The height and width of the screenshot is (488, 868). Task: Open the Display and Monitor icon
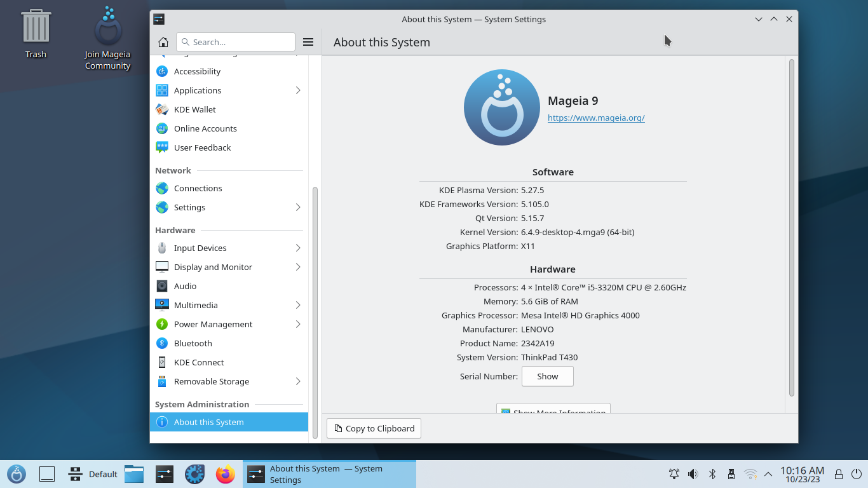coord(162,267)
